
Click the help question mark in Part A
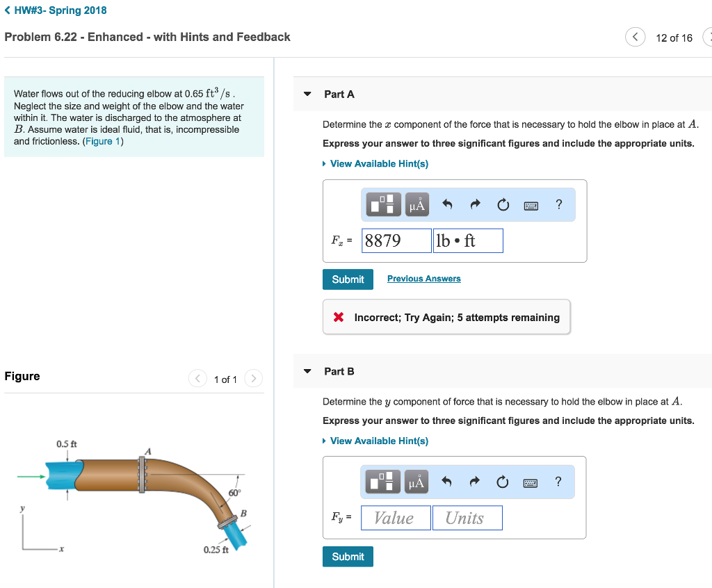tap(559, 204)
